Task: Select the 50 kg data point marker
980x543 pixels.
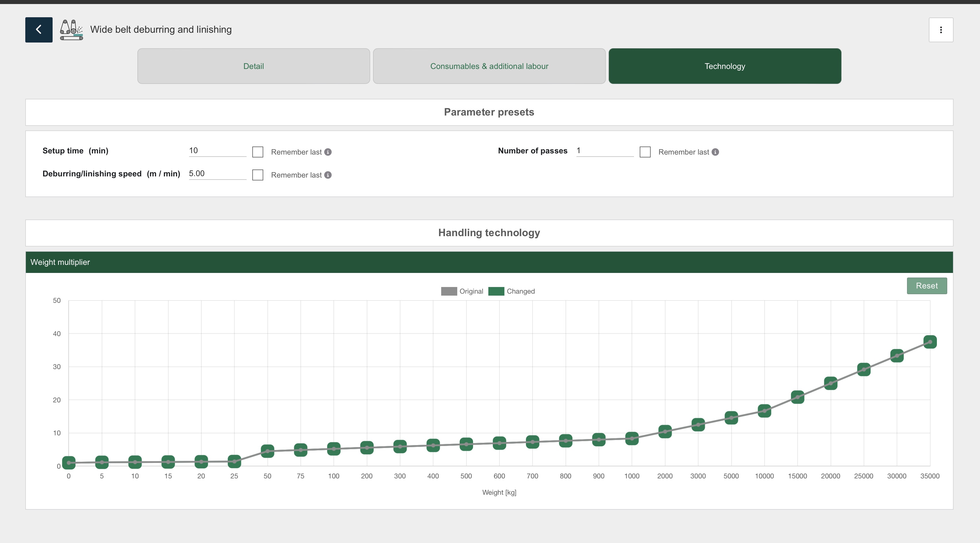Action: pyautogui.click(x=268, y=451)
